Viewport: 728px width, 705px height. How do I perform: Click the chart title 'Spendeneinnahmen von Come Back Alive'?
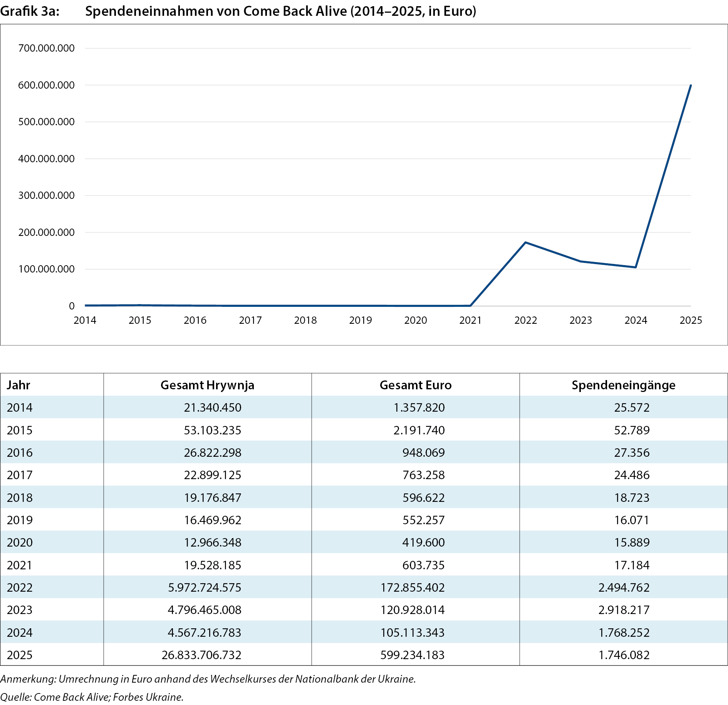click(280, 11)
